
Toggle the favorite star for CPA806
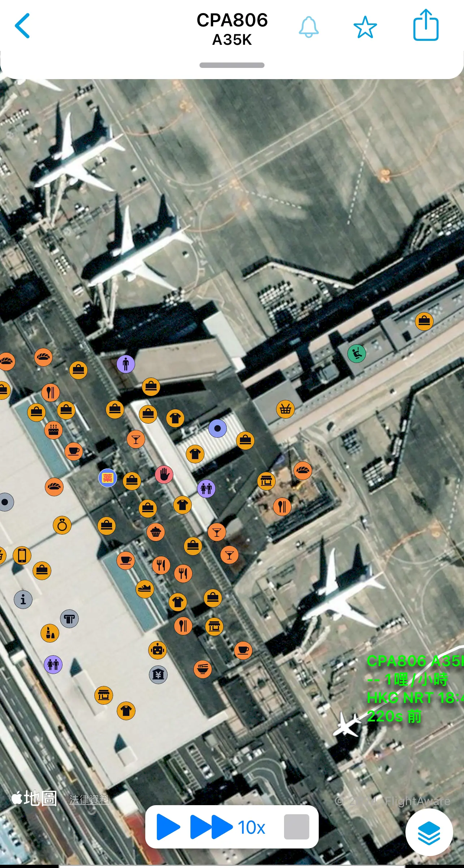(x=365, y=27)
